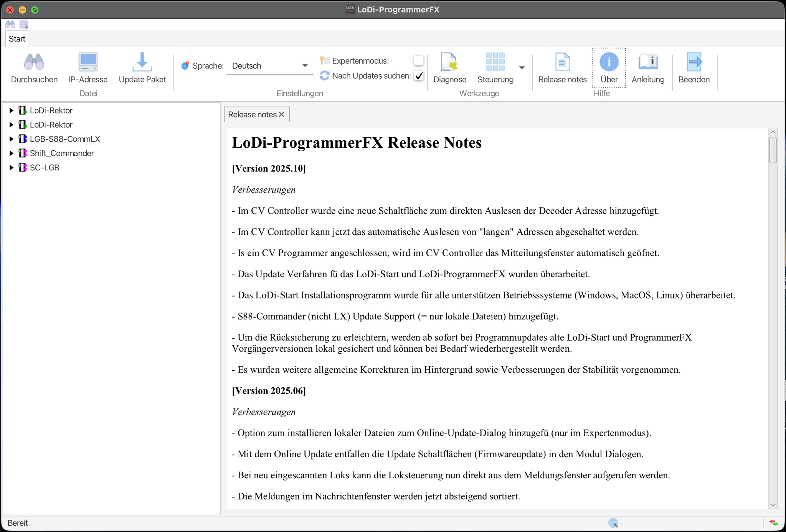The width and height of the screenshot is (786, 532).
Task: Click the database quick-access icon
Action: (24, 25)
